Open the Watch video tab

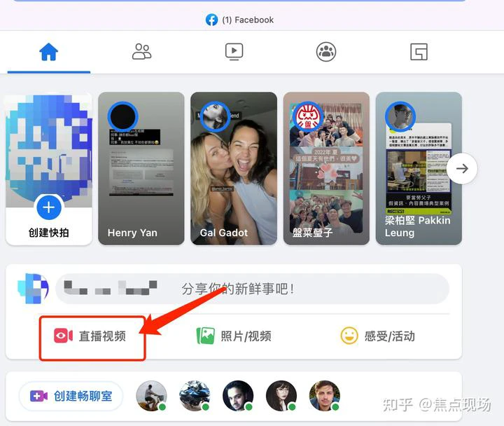point(234,52)
